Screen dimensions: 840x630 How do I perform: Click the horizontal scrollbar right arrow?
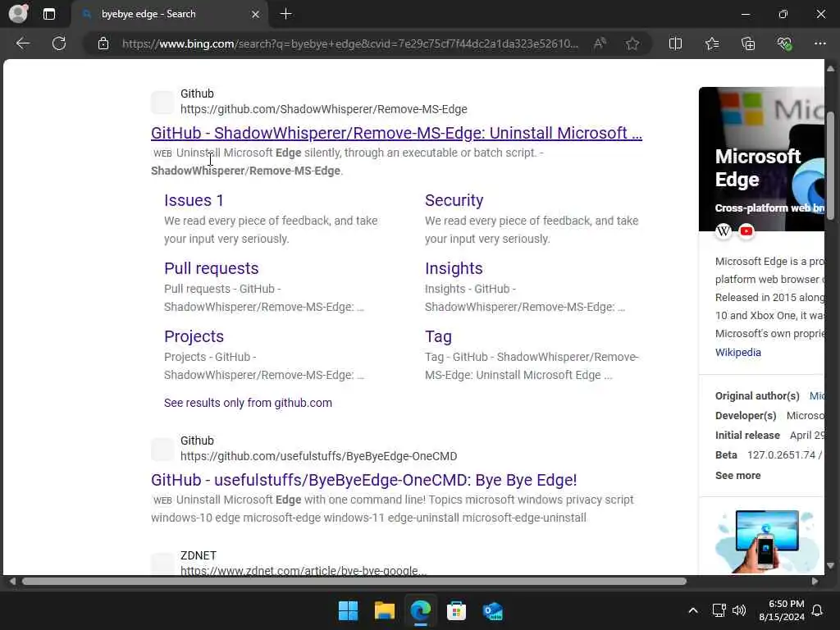pos(815,582)
